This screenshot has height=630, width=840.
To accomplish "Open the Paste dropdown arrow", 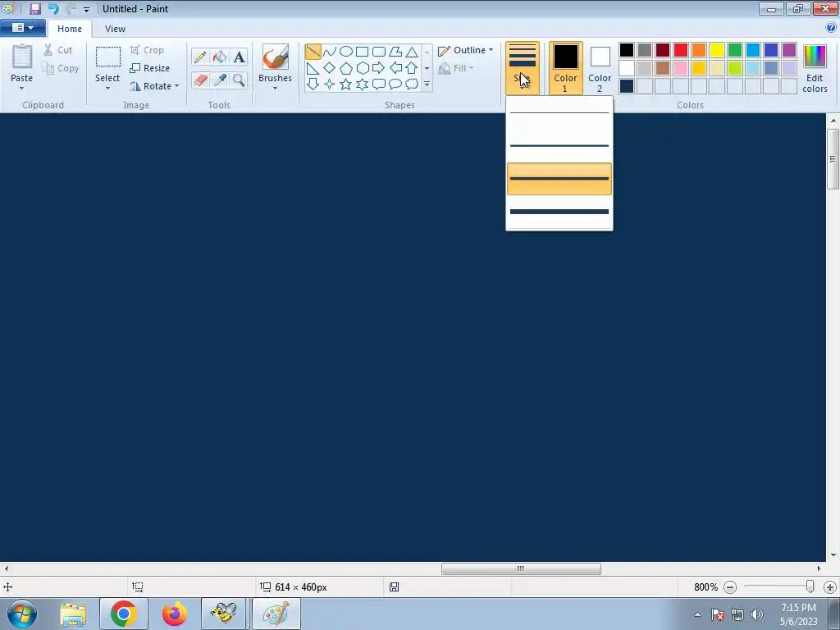I will pos(21,89).
